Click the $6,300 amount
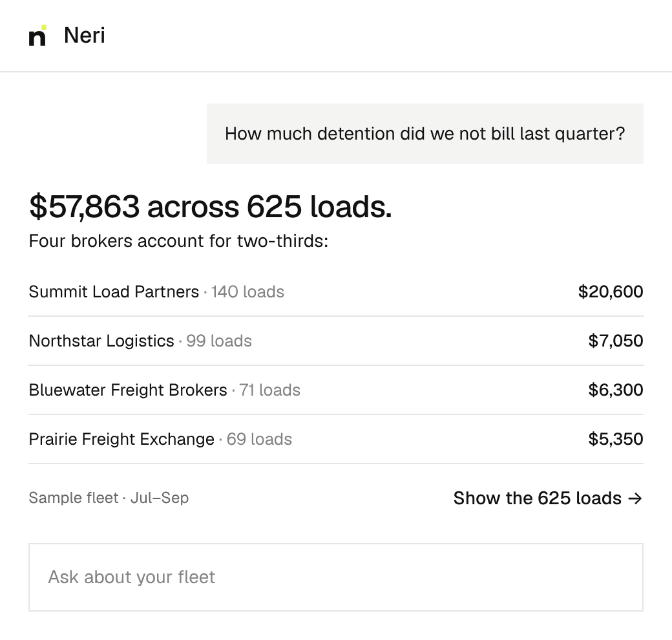 616,390
